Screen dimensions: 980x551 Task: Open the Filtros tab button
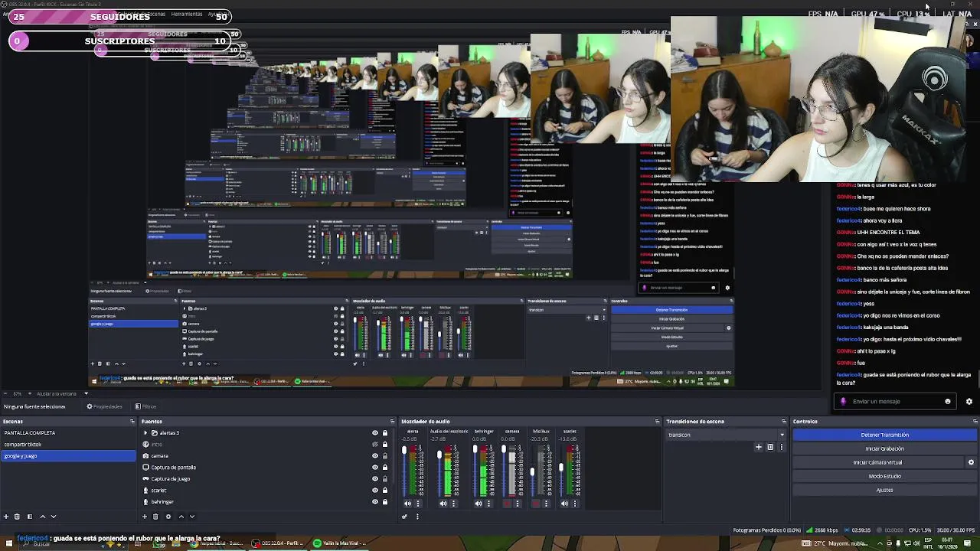145,406
